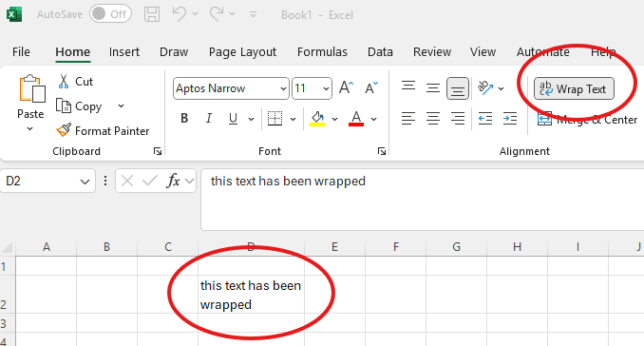644x346 pixels.
Task: Click the Format Painter brush icon
Action: [x=64, y=130]
